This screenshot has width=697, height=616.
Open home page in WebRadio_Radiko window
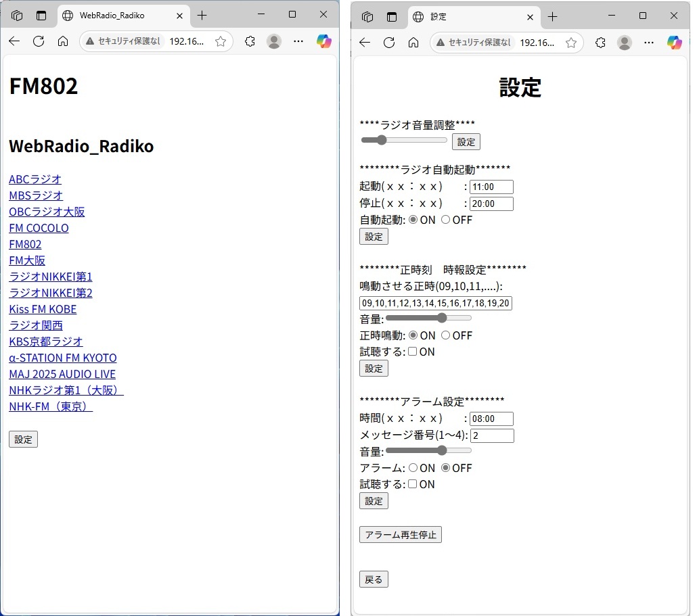[63, 41]
